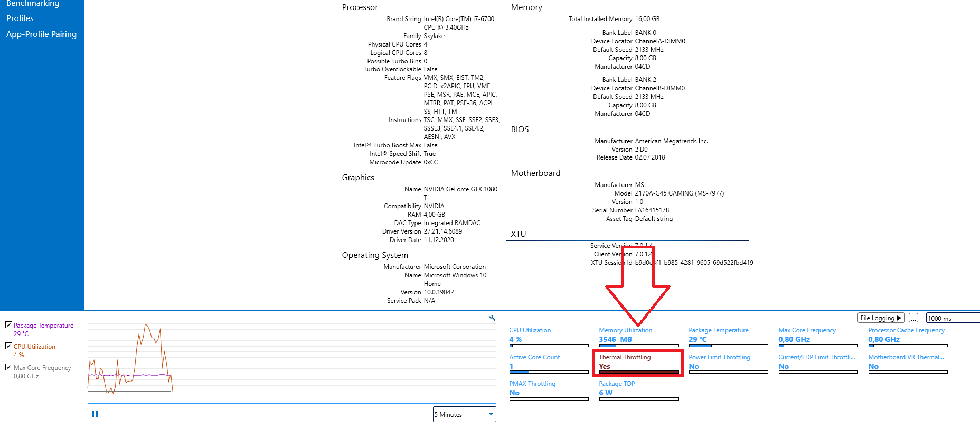Select the Power Limit Throttling monitor tile
The image size is (980, 427).
[x=728, y=364]
